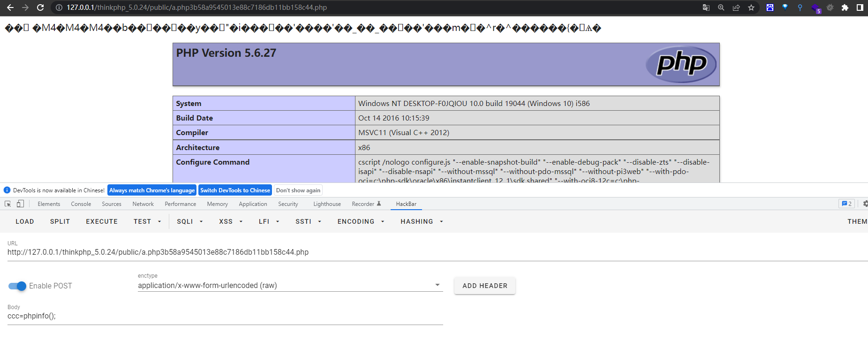868x341 pixels.
Task: Switch to the Application tab
Action: [x=253, y=204]
